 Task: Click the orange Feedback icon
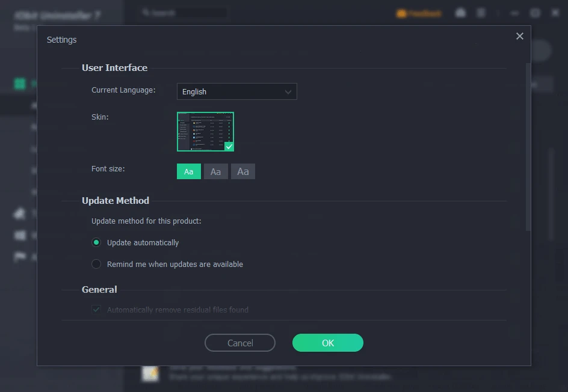401,13
